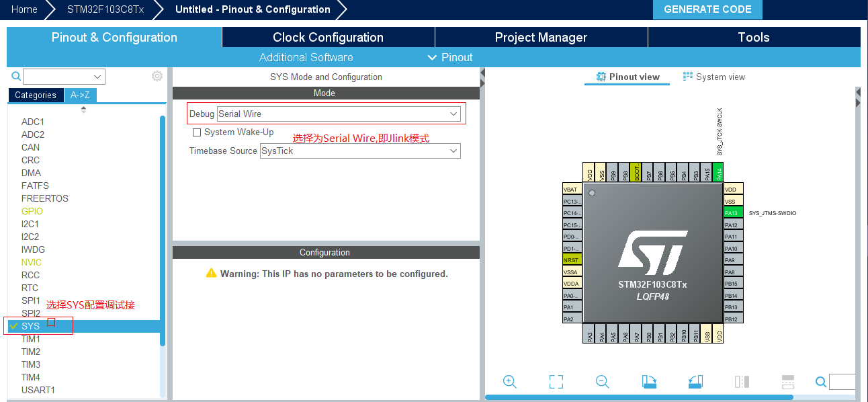Click the STM32F103C8Tx breadcrumb

[x=105, y=9]
